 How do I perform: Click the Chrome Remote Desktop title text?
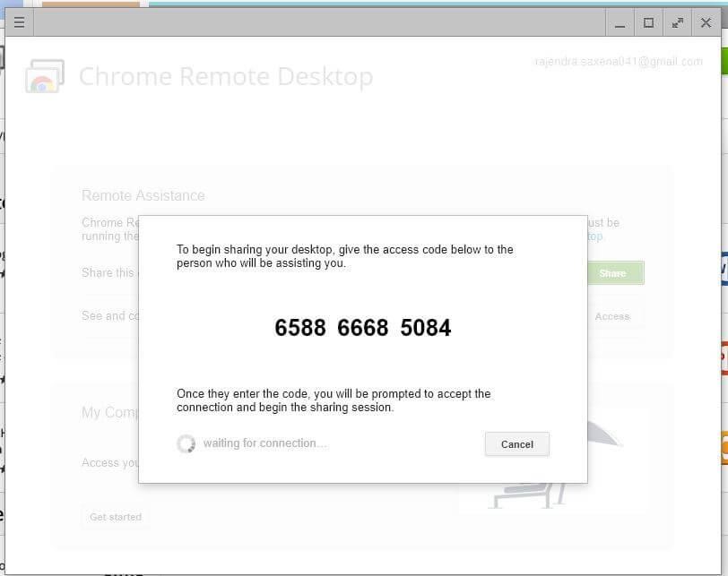coord(226,76)
